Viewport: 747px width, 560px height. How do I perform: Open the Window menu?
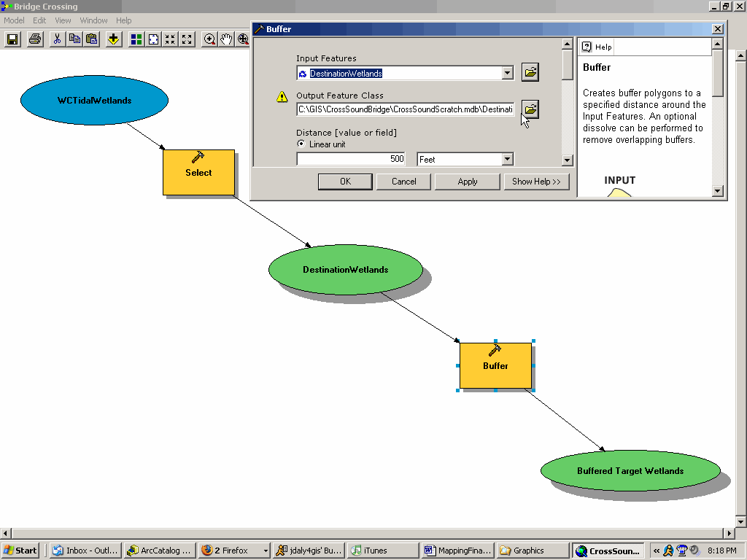93,20
